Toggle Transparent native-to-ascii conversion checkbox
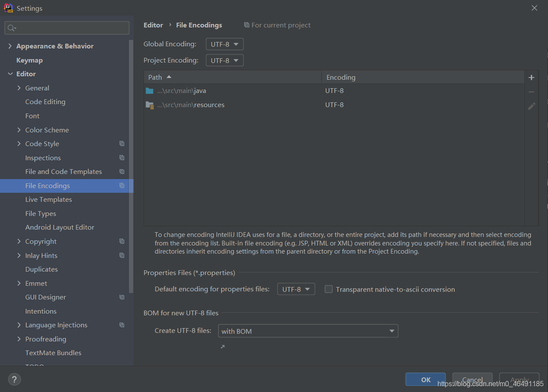Viewport: 548px width, 392px height. (329, 289)
